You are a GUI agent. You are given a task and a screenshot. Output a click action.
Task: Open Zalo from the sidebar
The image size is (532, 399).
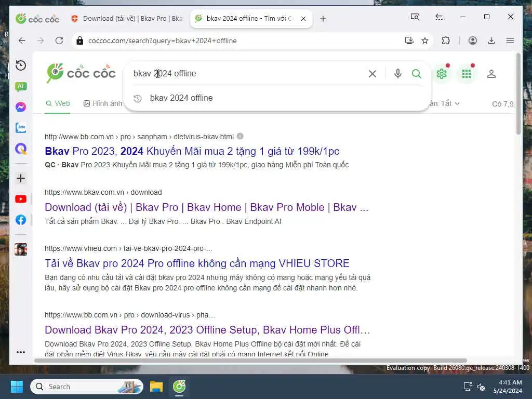21,128
